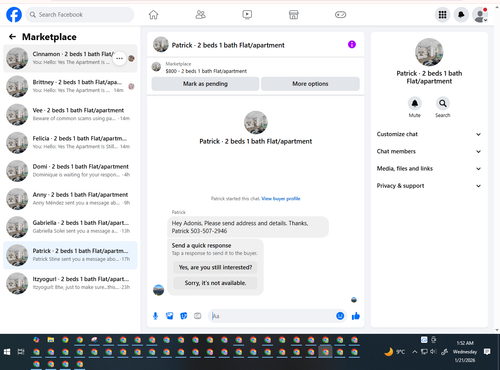The width and height of the screenshot is (500, 370).
Task: Click the weather moon taskbar widget
Action: tap(395, 352)
